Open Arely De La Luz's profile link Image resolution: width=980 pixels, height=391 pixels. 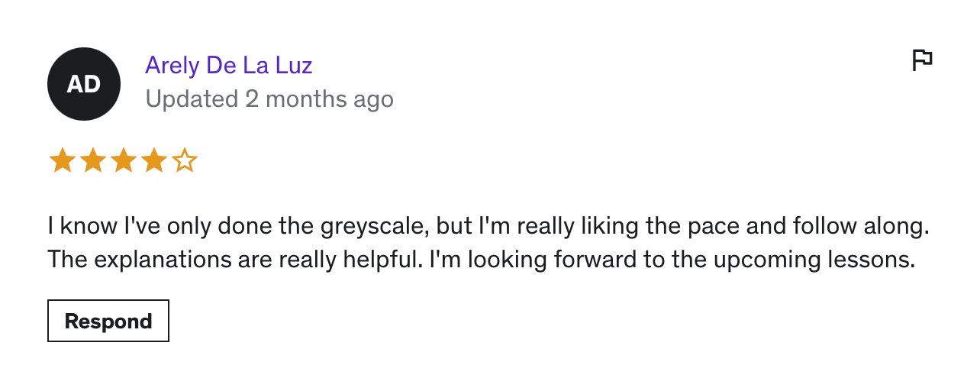(x=229, y=66)
